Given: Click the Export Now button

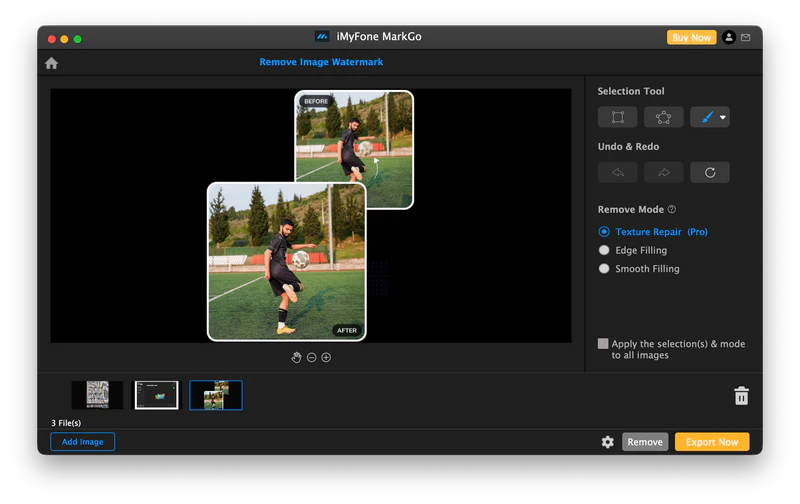Looking at the screenshot, I should point(711,442).
